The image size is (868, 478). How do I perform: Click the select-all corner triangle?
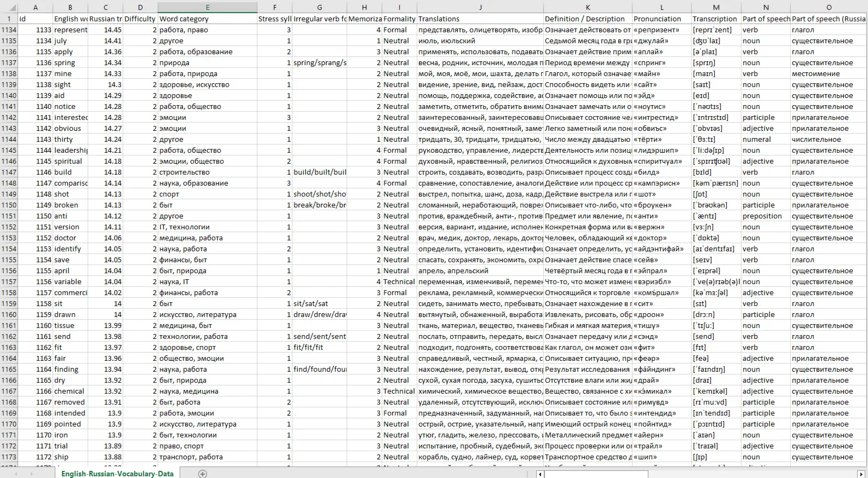coord(9,8)
